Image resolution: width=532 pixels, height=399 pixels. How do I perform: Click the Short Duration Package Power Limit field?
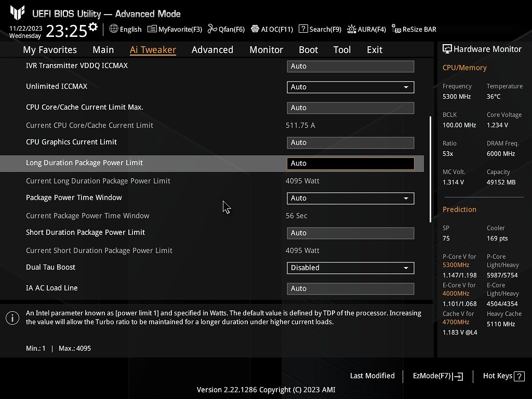(x=350, y=233)
